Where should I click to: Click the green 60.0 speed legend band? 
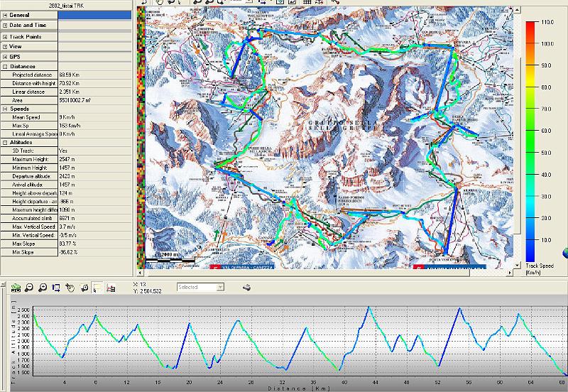[x=530, y=131]
